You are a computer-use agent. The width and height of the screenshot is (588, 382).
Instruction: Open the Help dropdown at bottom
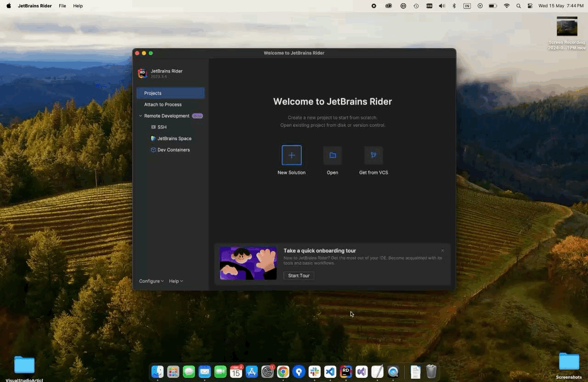[x=175, y=281]
